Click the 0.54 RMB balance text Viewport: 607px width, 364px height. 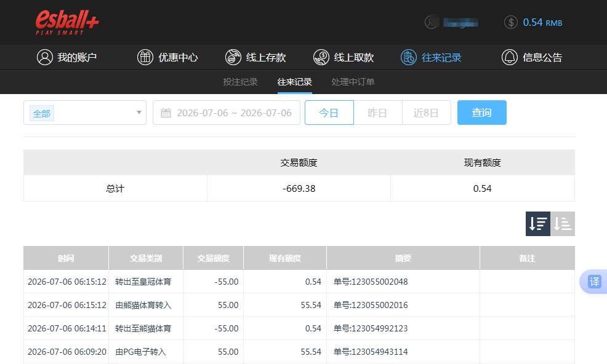(542, 22)
